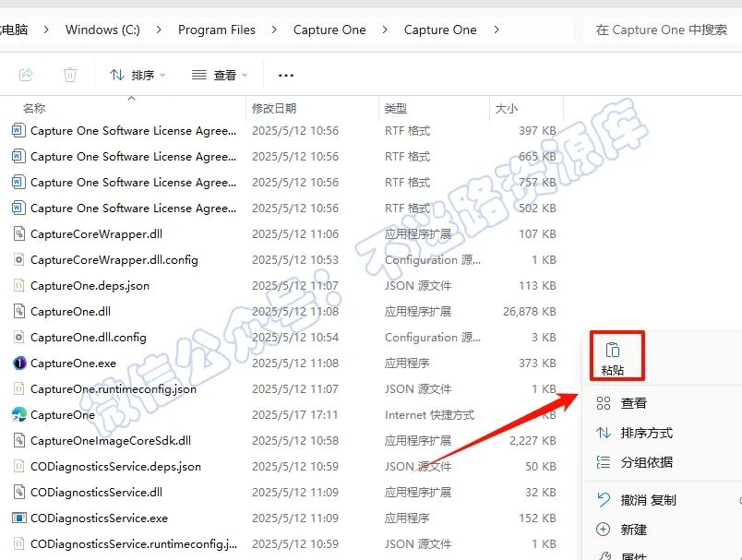
Task: Click last Capture One breadcrumb folder
Action: pos(440,30)
